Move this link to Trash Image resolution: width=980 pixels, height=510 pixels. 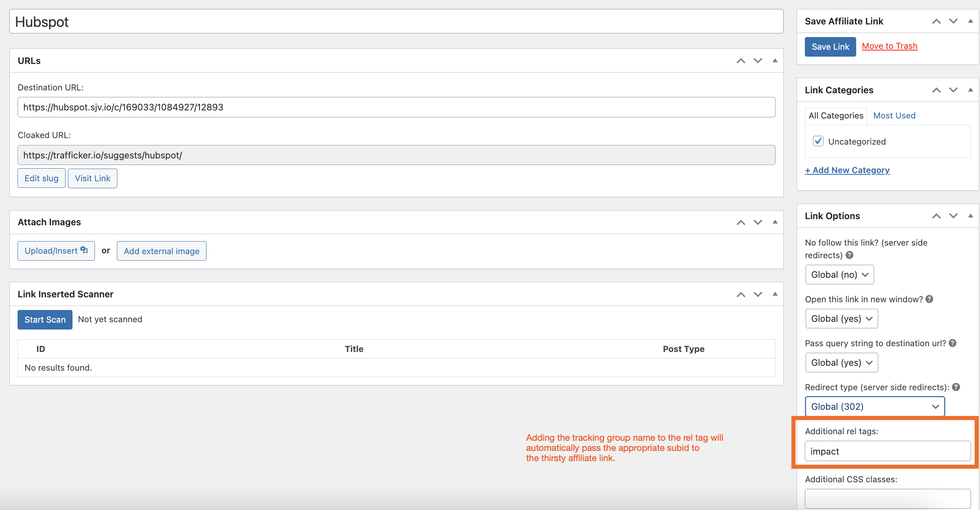(890, 46)
